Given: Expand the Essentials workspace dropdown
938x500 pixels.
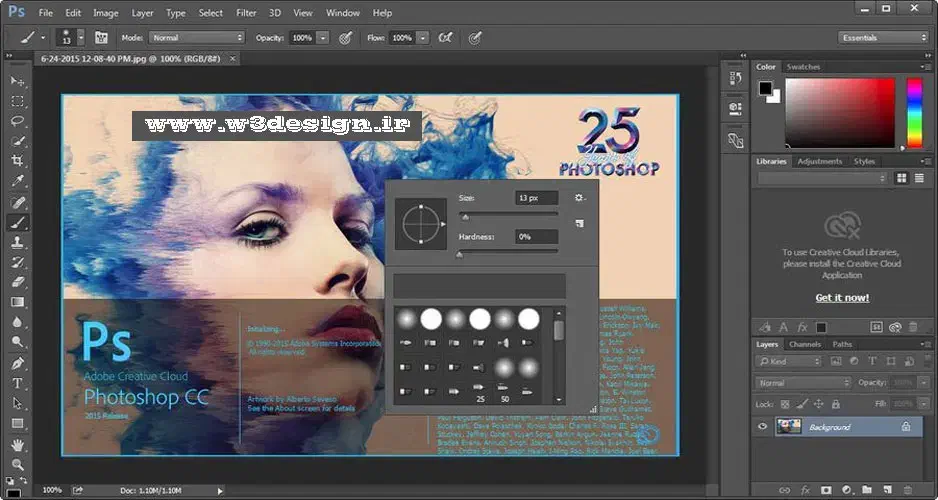Looking at the screenshot, I should coord(884,37).
